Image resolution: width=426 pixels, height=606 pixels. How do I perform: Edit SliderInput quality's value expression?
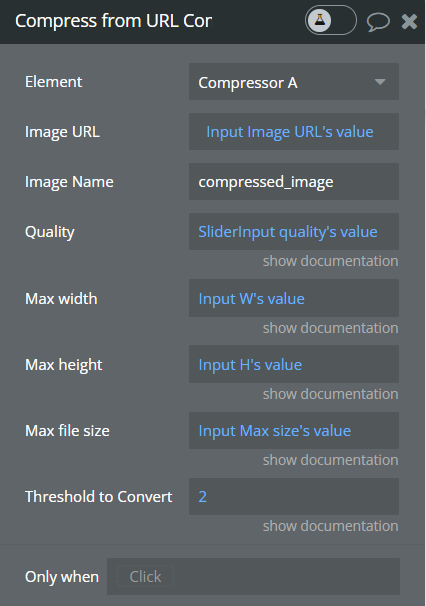tap(288, 232)
